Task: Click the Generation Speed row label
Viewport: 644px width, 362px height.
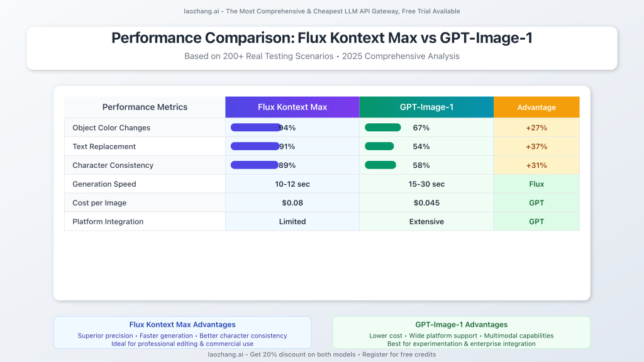Action: 104,184
